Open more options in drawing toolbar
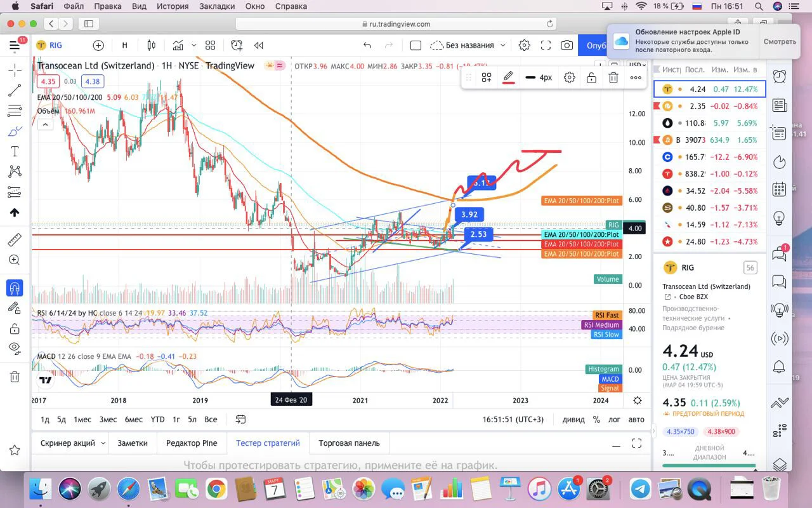The image size is (812, 508). 636,77
